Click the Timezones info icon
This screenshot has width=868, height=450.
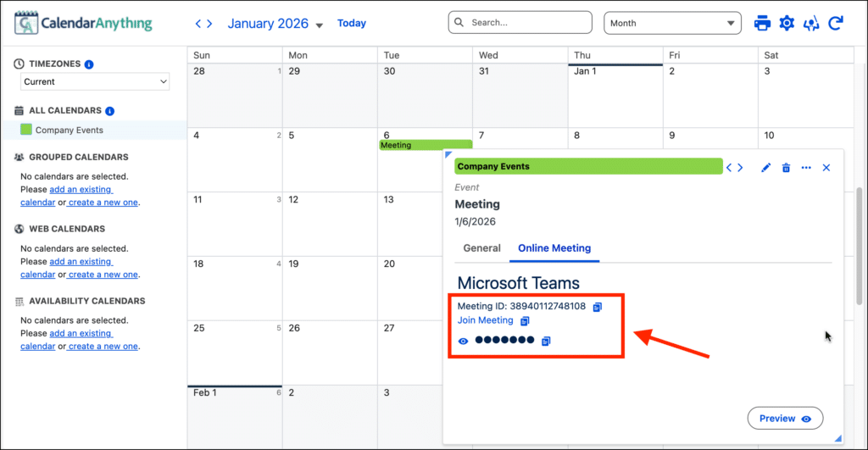pos(90,64)
